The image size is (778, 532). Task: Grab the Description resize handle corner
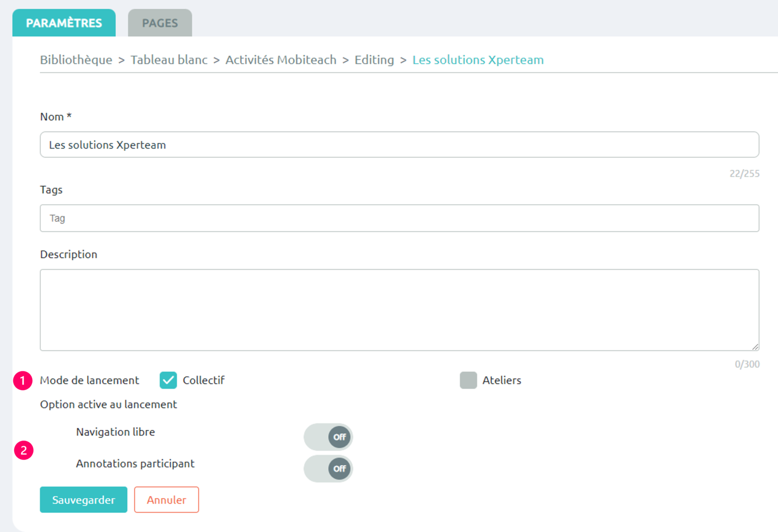[755, 346]
